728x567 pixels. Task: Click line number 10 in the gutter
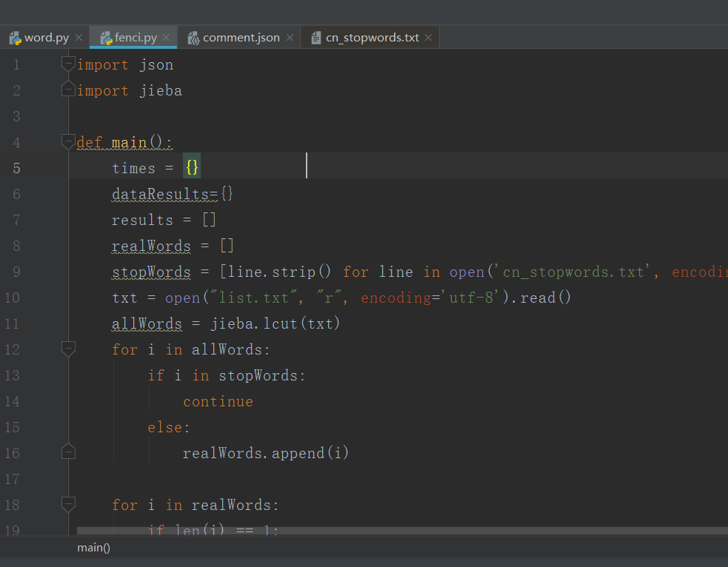(12, 298)
